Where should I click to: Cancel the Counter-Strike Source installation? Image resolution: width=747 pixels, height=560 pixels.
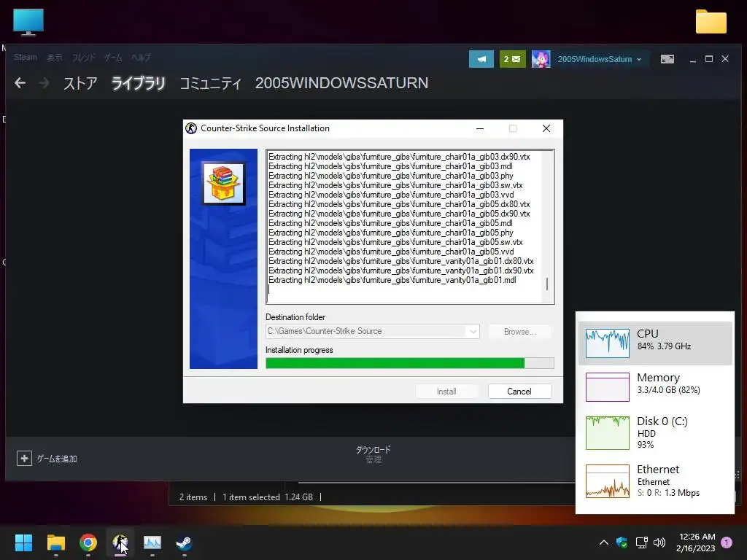pos(519,392)
